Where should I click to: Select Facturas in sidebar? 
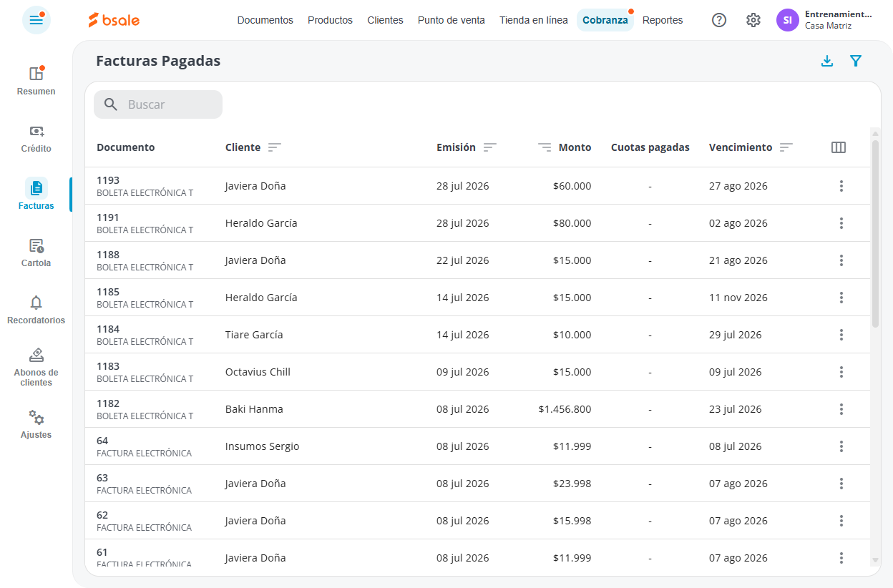coord(36,195)
